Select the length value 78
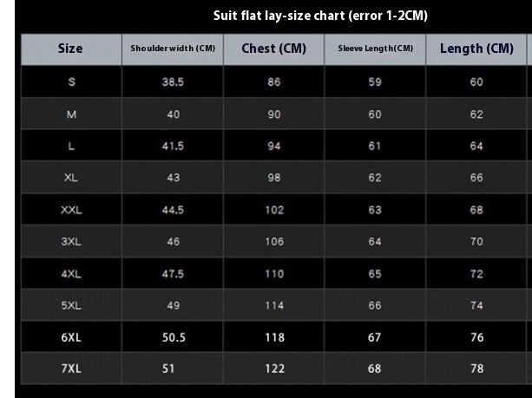 476,369
